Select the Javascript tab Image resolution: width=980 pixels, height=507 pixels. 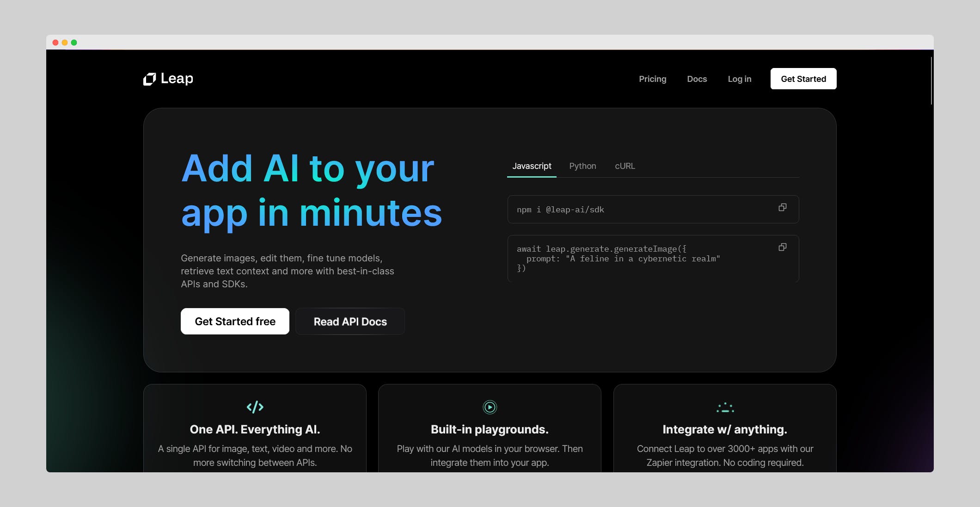(532, 166)
